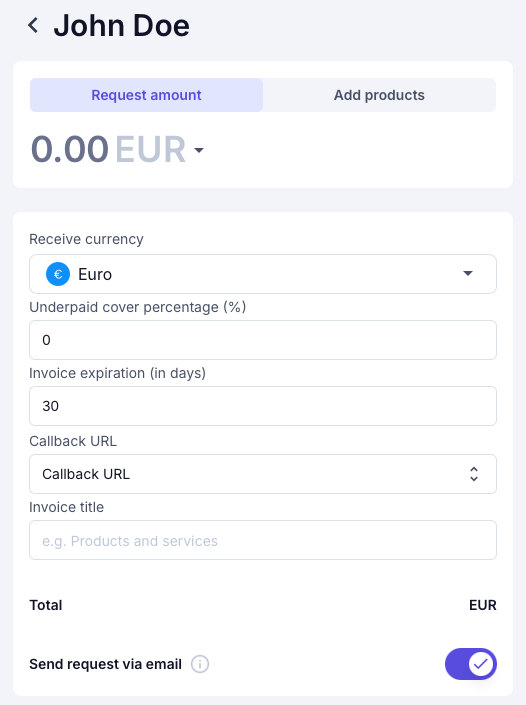Click the Total label text
The image size is (526, 705).
pyautogui.click(x=46, y=605)
